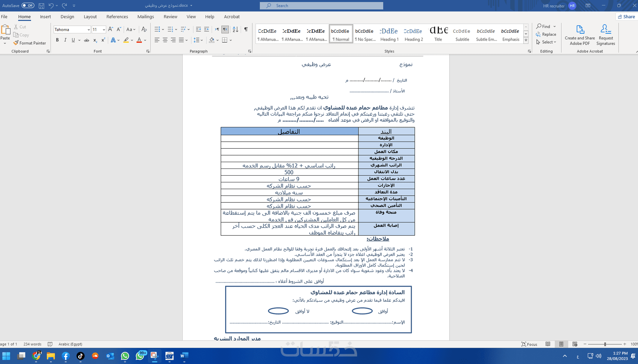The image size is (638, 364).
Task: Apply text highlight color
Action: (126, 40)
